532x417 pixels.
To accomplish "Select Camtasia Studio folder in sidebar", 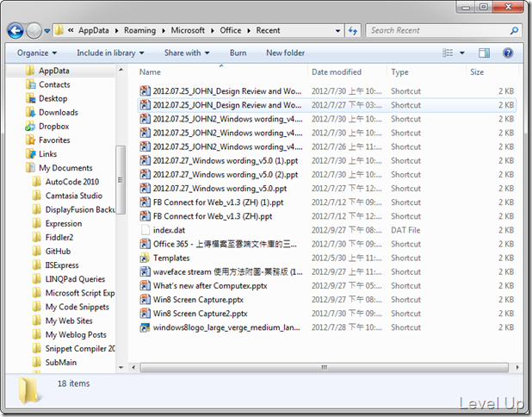I will (x=74, y=196).
